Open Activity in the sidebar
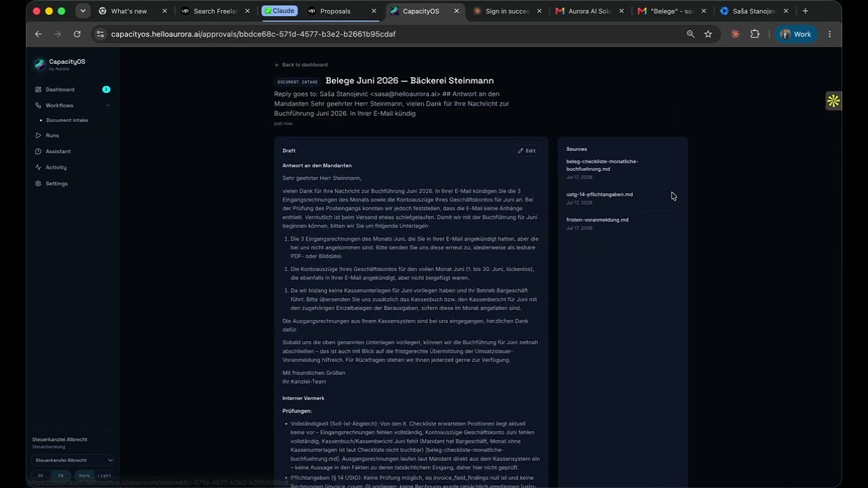Screen dimensions: 868x488 tap(56, 167)
